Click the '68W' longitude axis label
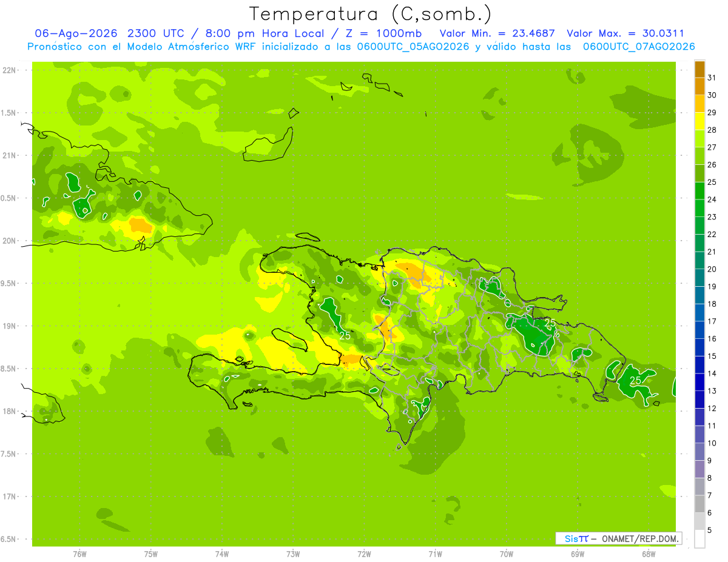This screenshot has width=728, height=562. [649, 554]
